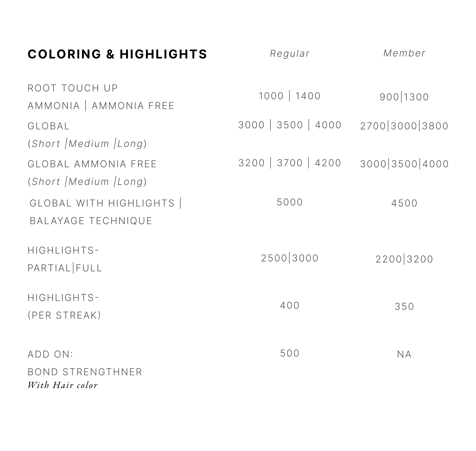Viewport: 476px width, 451px height.
Task: Select regular price 3200 | 3700 | 4200
Action: coord(290,163)
